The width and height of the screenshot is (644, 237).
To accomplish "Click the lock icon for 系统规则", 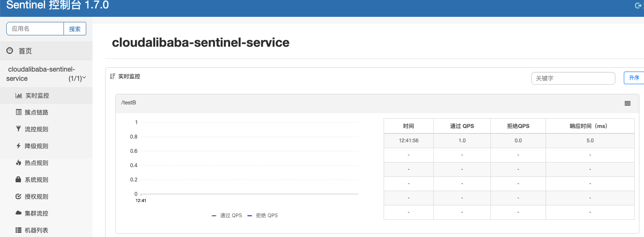I will coord(19,179).
